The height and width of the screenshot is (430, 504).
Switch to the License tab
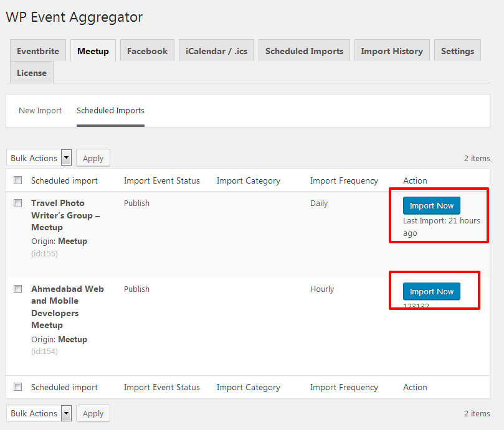[32, 73]
